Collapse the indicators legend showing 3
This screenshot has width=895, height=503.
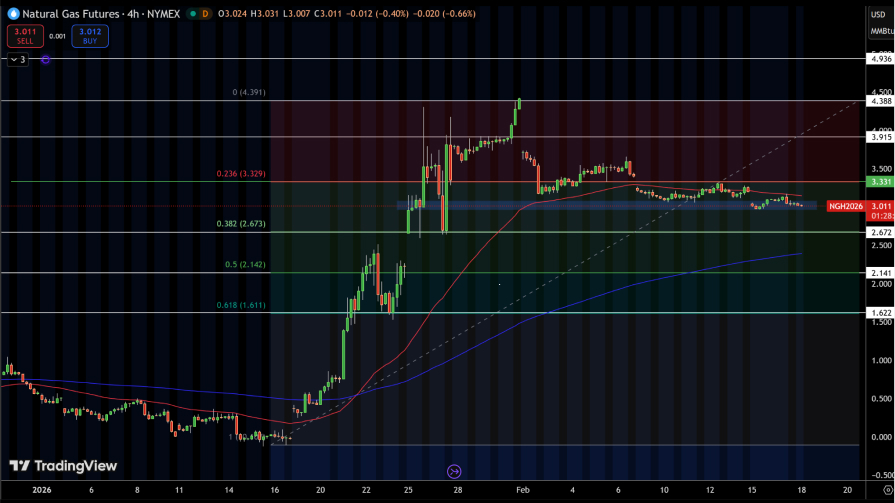tap(18, 60)
